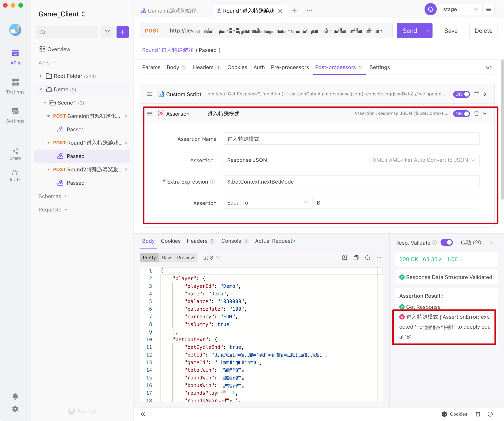Click the filter icon beside search

[x=107, y=32]
